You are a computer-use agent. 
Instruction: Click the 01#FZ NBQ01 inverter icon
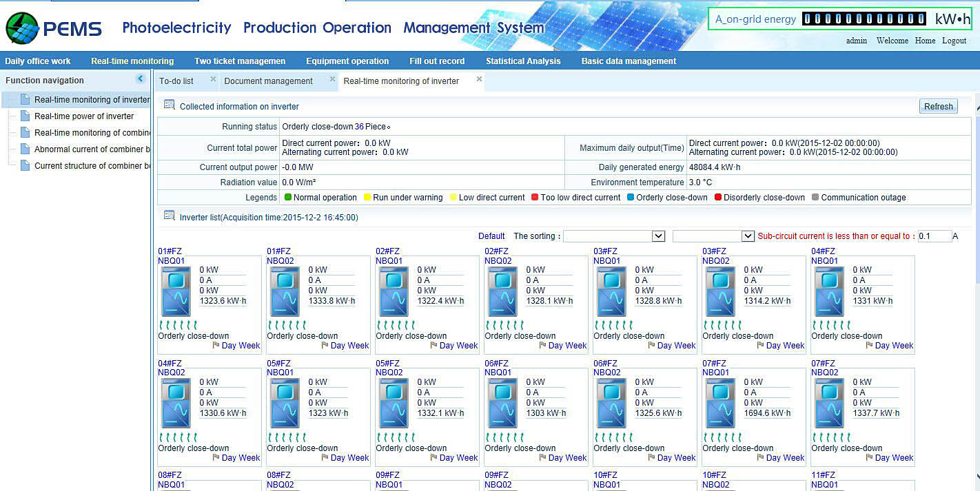click(176, 292)
